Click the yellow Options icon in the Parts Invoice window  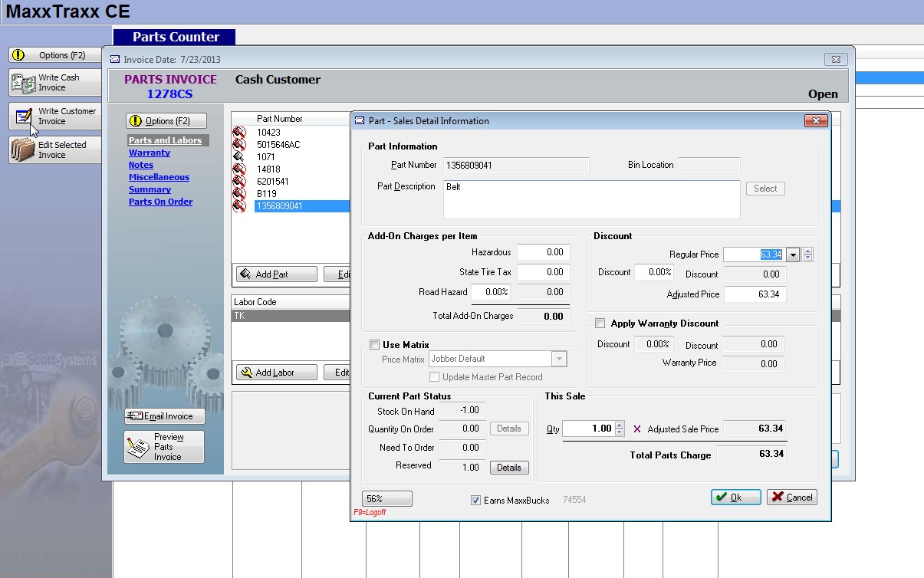click(x=136, y=121)
